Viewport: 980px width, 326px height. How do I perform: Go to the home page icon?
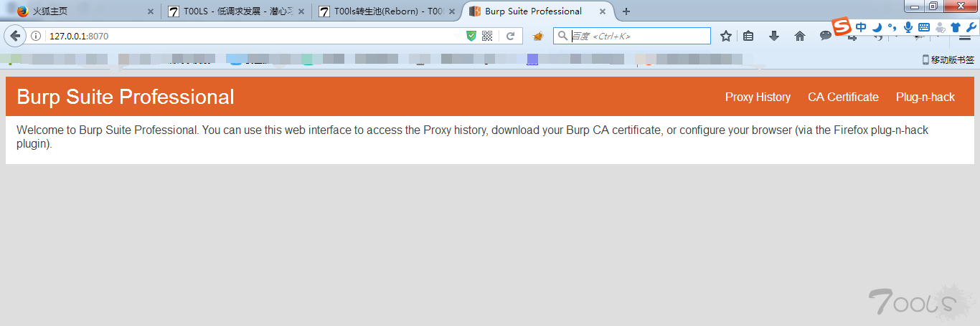coord(800,36)
